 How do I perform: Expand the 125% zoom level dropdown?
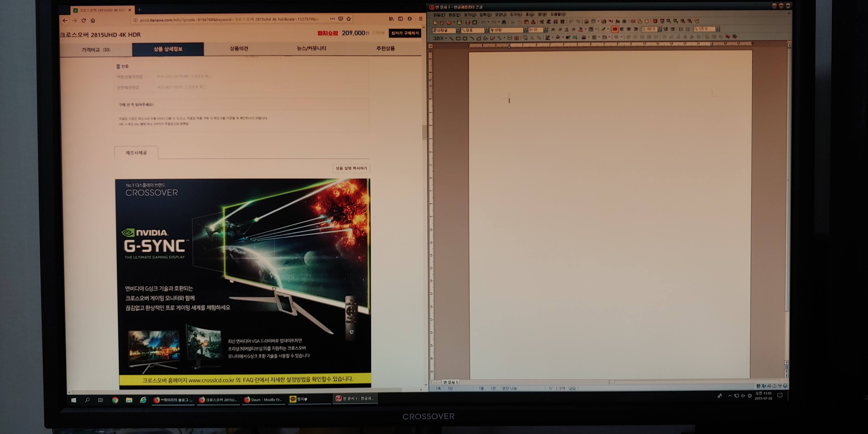pyautogui.click(x=718, y=29)
